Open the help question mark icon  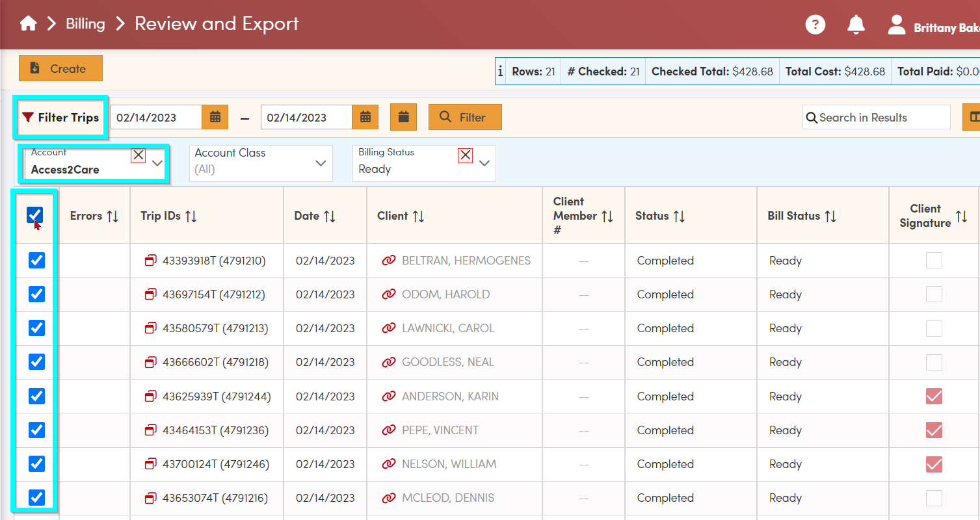(x=815, y=25)
